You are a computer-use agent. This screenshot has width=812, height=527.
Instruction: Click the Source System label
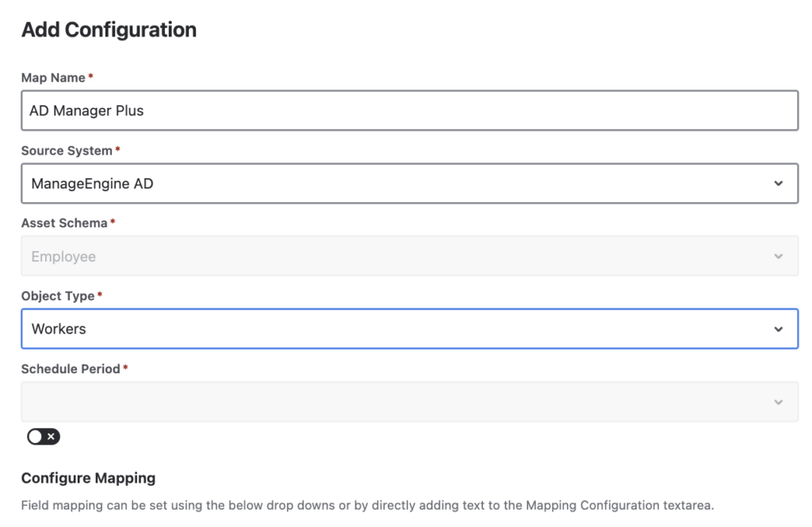[67, 151]
